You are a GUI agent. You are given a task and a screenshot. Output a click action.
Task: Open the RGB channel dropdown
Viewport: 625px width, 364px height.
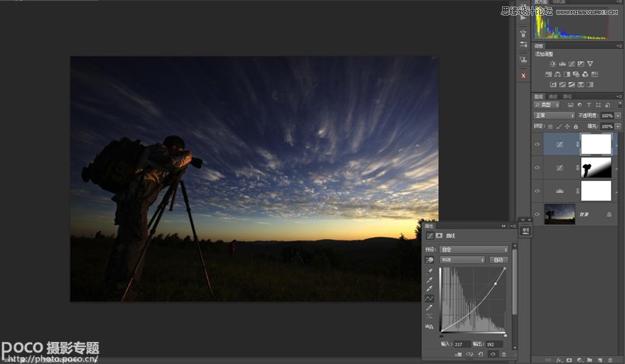coord(462,260)
